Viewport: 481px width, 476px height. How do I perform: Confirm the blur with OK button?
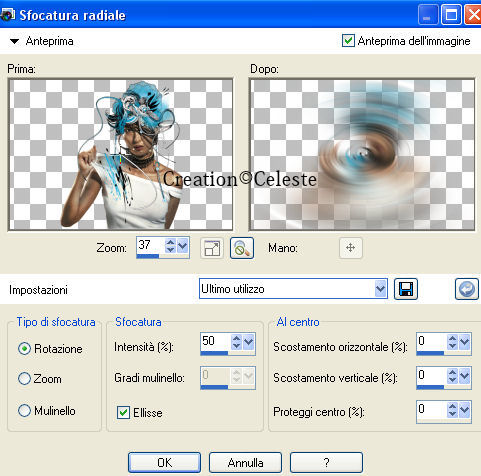coord(164,462)
